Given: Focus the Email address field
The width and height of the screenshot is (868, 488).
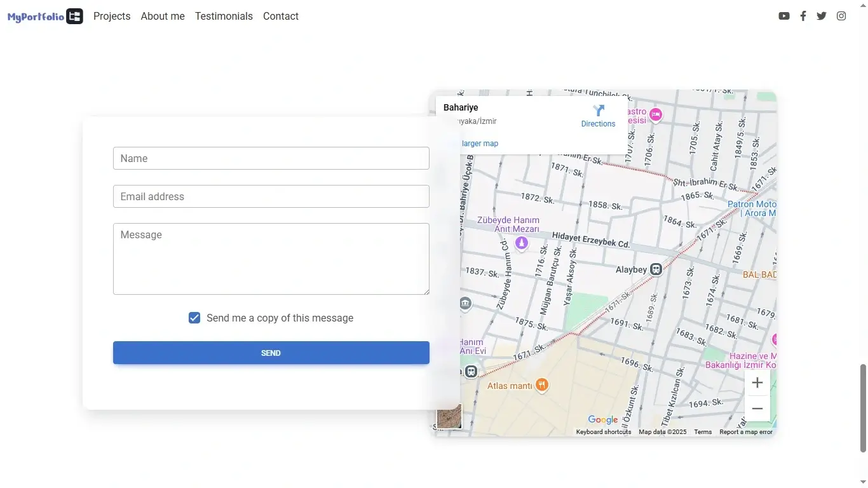Looking at the screenshot, I should click(x=271, y=196).
